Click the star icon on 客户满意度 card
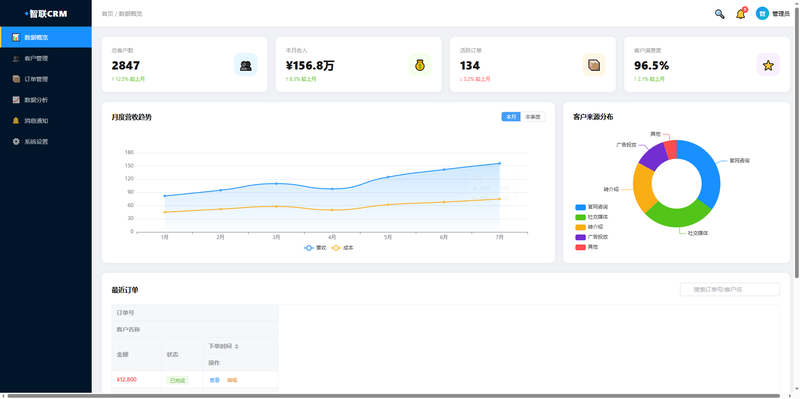Image resolution: width=800 pixels, height=399 pixels. 768,65
